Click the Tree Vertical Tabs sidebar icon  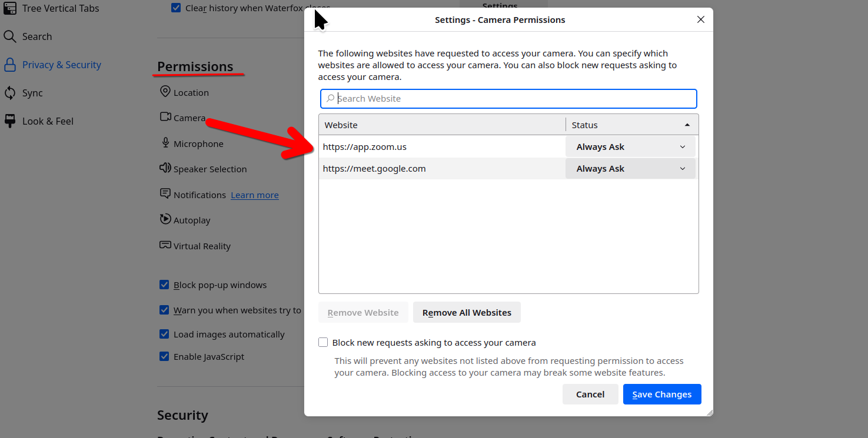[x=9, y=8]
